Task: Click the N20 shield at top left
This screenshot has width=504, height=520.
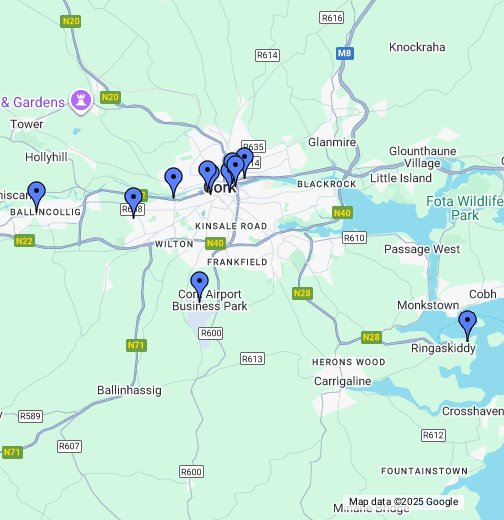Action: [x=71, y=21]
